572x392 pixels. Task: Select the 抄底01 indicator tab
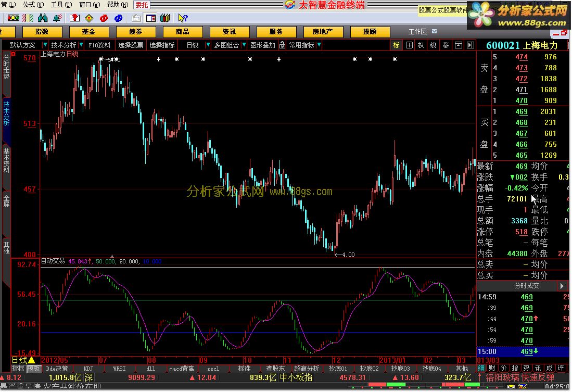pyautogui.click(x=338, y=369)
